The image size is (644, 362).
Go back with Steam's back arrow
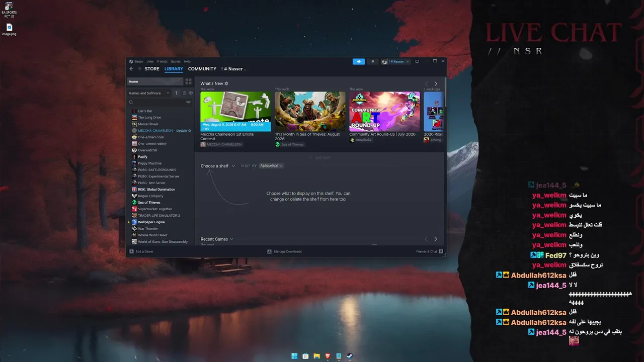pyautogui.click(x=131, y=69)
